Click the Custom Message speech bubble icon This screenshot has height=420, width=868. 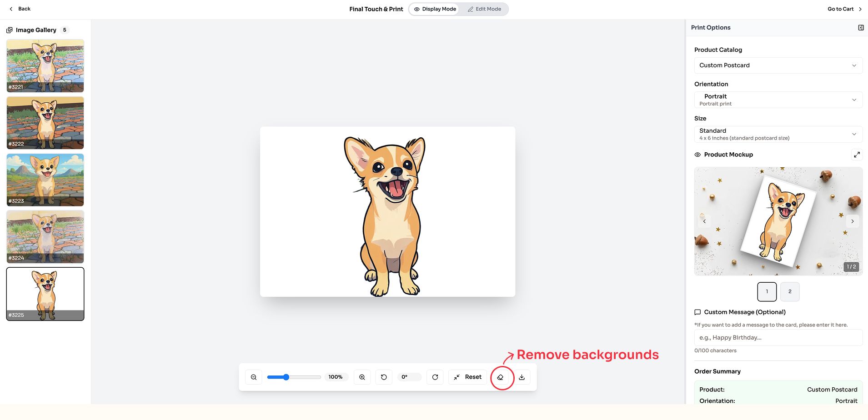tap(697, 312)
